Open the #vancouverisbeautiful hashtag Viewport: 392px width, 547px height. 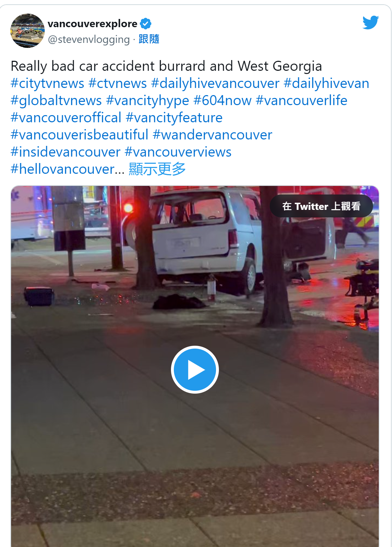pos(79,135)
